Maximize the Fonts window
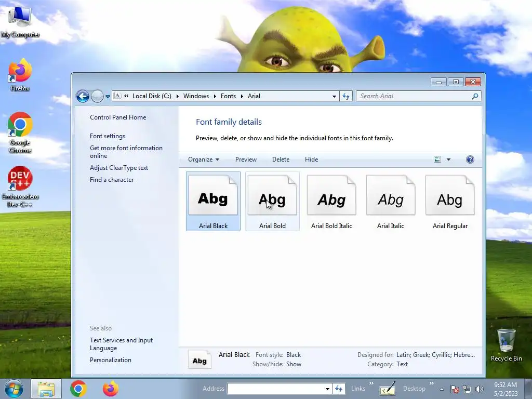 coord(456,82)
